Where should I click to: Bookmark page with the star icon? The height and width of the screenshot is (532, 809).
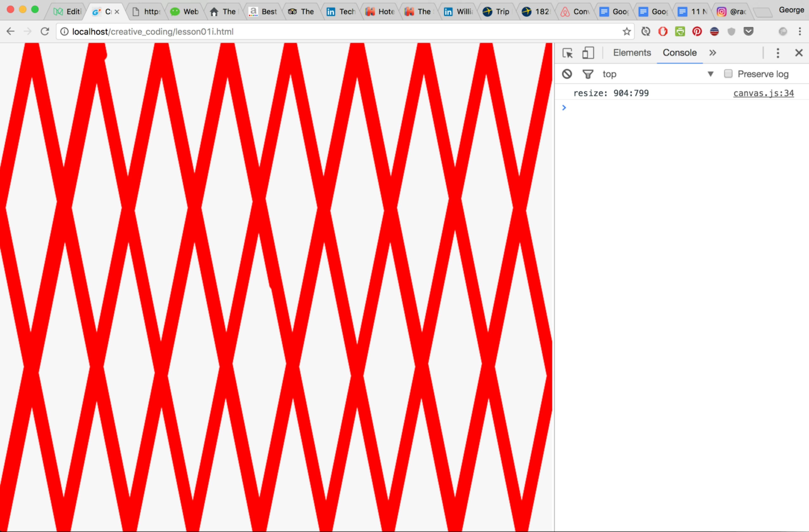click(x=627, y=32)
